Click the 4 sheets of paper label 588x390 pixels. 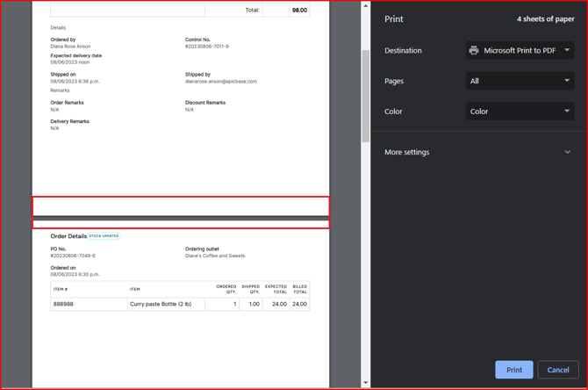click(545, 19)
